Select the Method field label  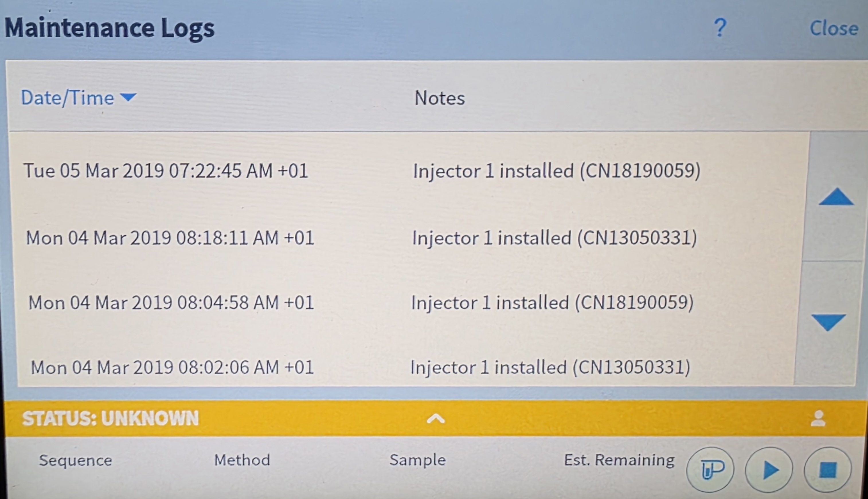[x=242, y=460]
